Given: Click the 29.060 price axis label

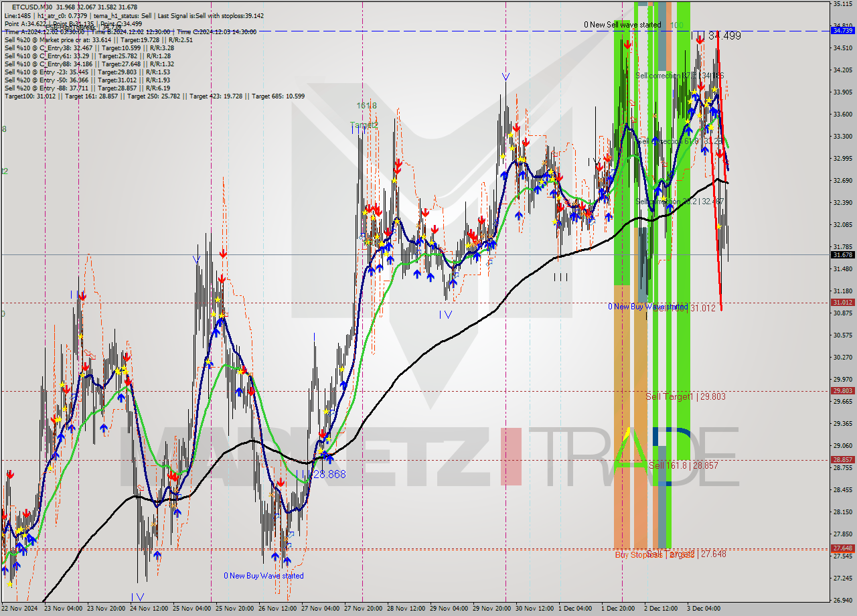Looking at the screenshot, I should 842,446.
